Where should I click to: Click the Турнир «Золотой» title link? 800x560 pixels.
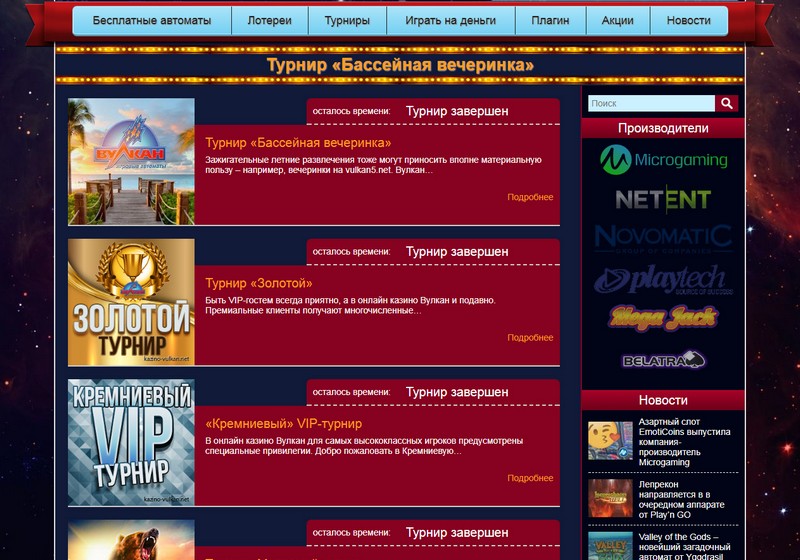[x=259, y=283]
